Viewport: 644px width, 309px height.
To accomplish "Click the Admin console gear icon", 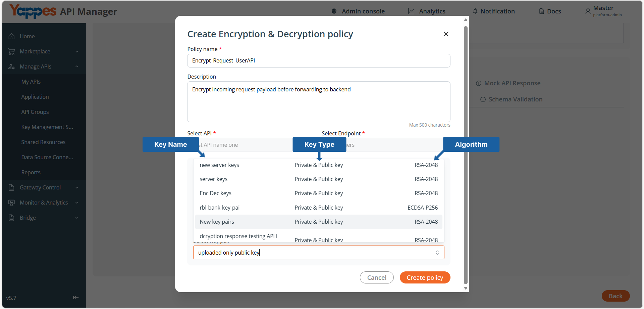I will point(334,11).
